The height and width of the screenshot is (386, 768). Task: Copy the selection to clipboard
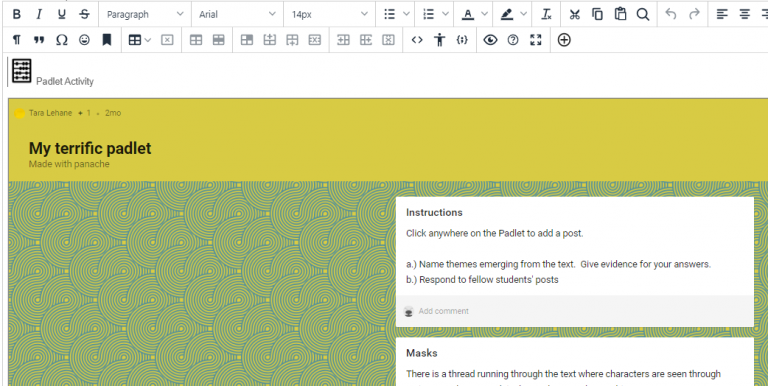pos(598,14)
